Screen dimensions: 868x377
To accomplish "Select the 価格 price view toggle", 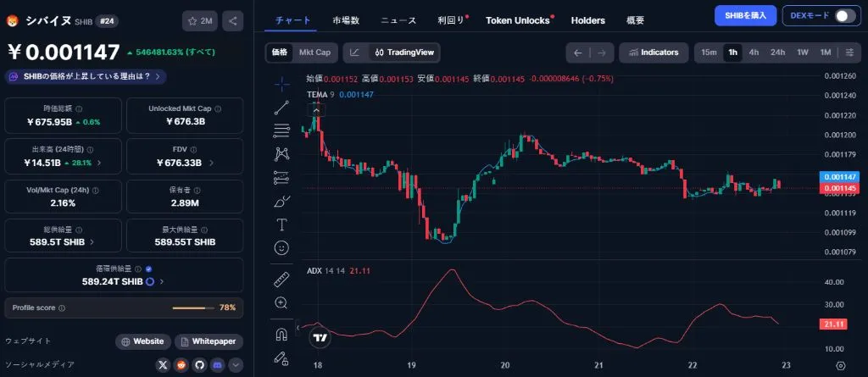I will (280, 53).
